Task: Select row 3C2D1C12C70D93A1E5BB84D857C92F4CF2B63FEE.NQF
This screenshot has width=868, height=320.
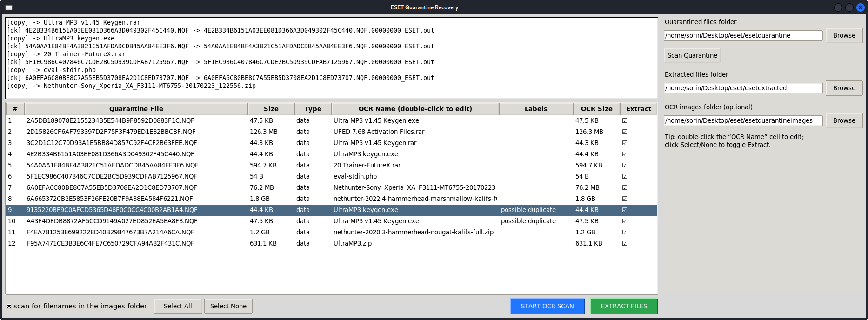Action: click(332, 143)
